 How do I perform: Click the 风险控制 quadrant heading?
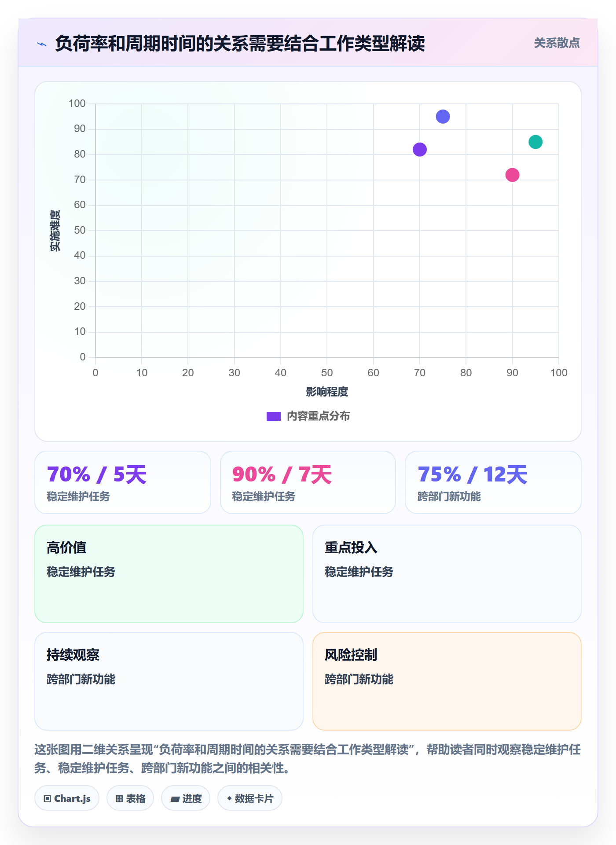[351, 655]
